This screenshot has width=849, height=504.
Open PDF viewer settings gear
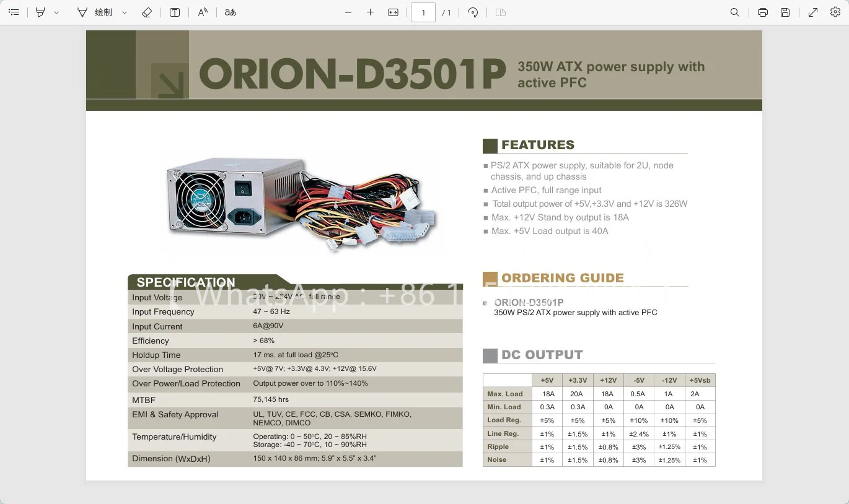[x=835, y=12]
